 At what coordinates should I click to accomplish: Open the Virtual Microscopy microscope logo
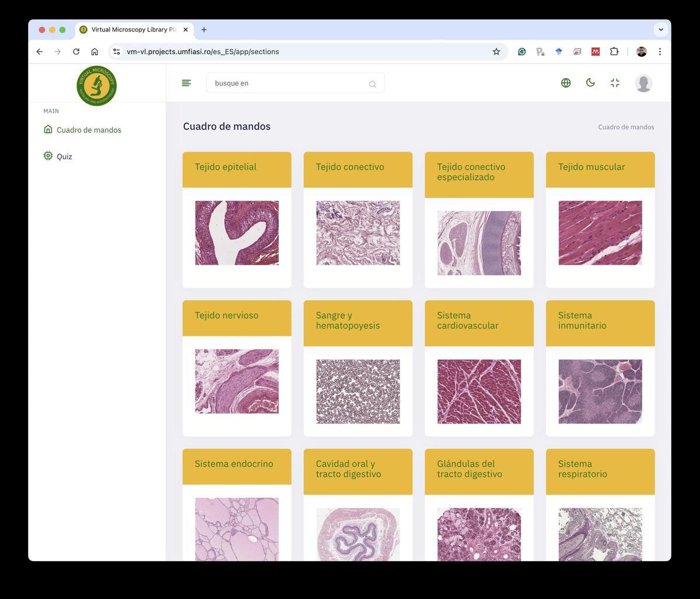(x=97, y=85)
